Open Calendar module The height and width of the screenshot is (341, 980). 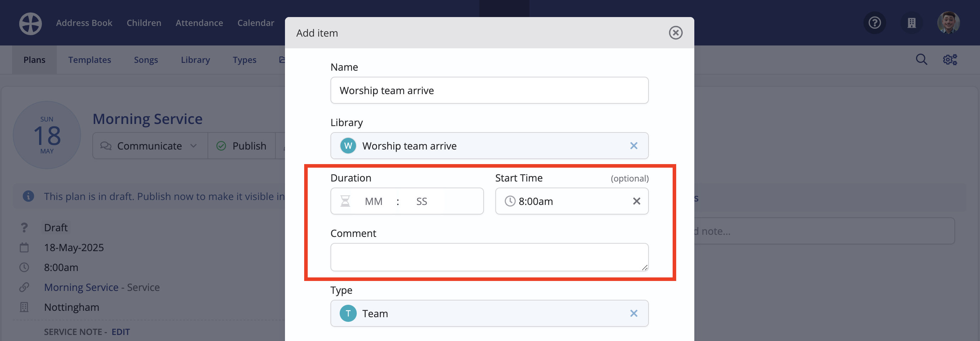[x=255, y=23]
